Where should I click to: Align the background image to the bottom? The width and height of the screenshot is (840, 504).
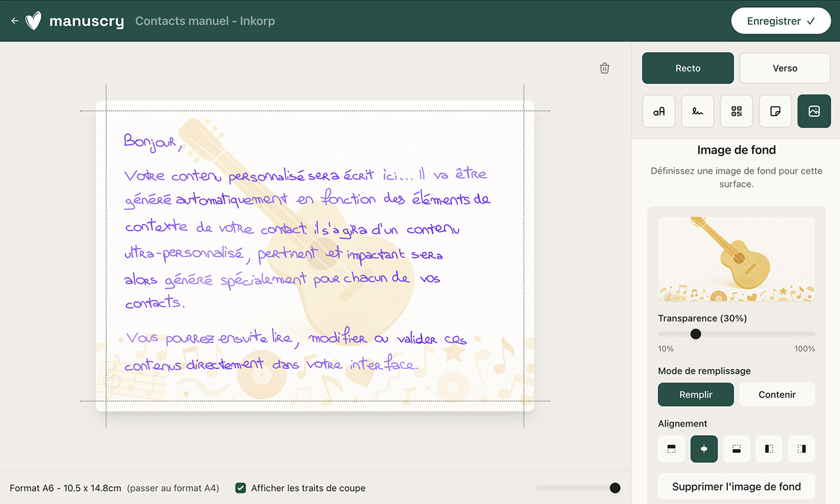(x=736, y=449)
